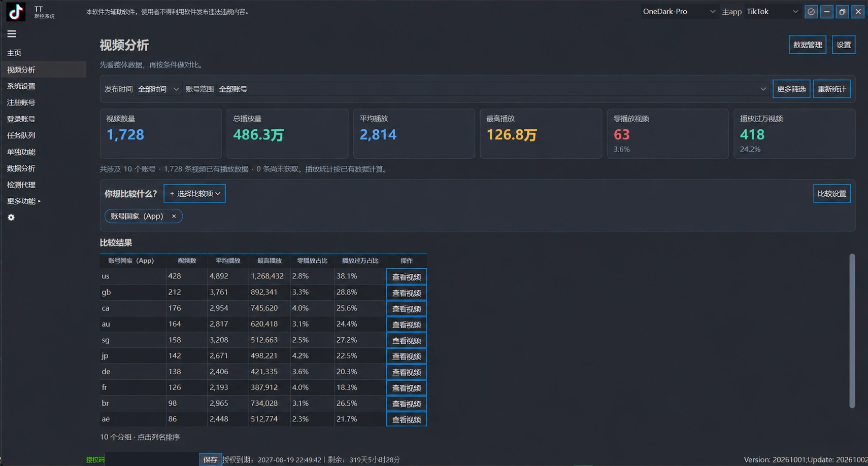
Task: Open 单独功能 in sidebar
Action: click(21, 152)
